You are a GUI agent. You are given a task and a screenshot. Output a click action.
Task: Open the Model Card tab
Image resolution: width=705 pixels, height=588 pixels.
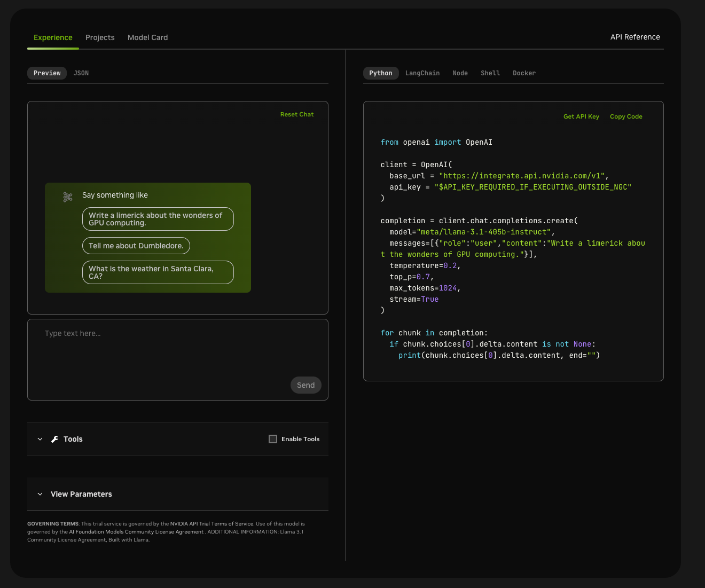tap(148, 37)
